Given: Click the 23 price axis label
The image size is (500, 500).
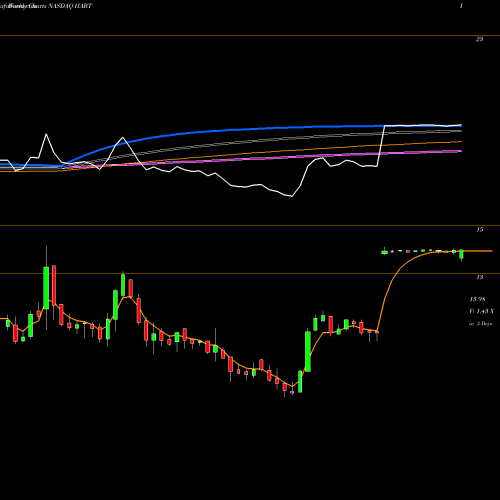Looking at the screenshot, I should click(479, 39).
